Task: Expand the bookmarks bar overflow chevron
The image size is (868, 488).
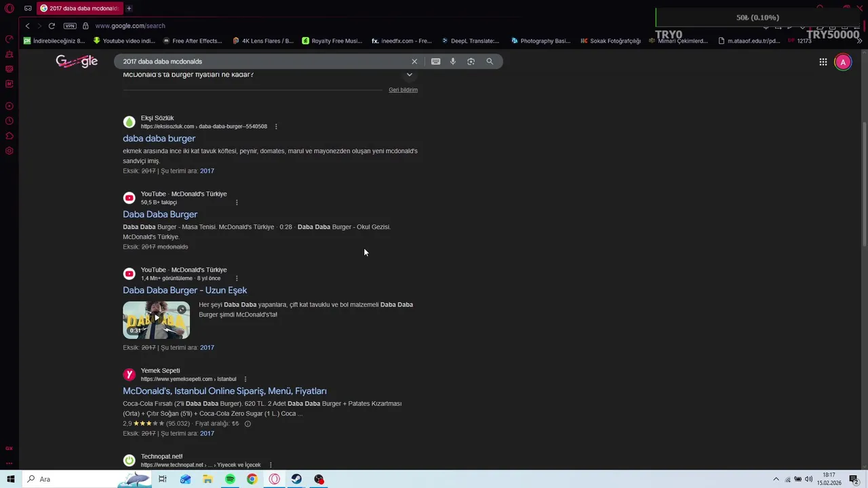Action: click(859, 41)
